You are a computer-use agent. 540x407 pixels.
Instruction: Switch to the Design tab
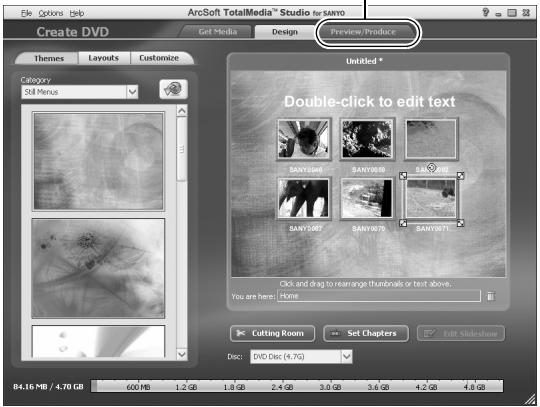click(x=284, y=32)
